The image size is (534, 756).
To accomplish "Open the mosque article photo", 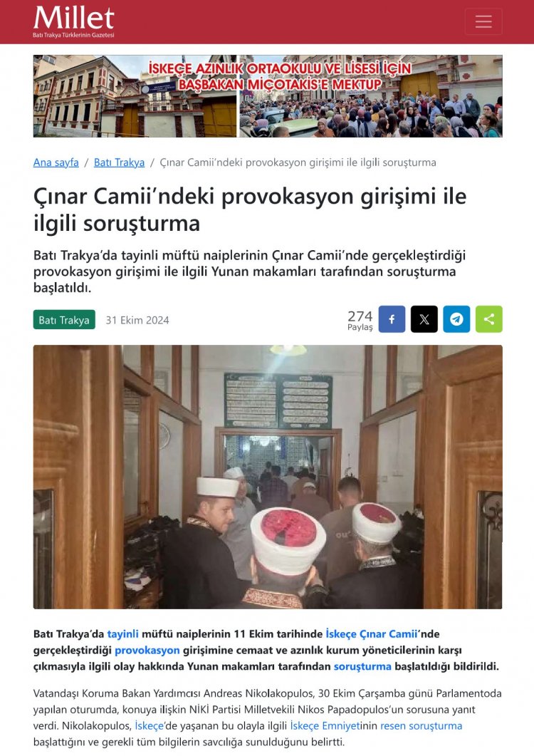I will [x=268, y=477].
